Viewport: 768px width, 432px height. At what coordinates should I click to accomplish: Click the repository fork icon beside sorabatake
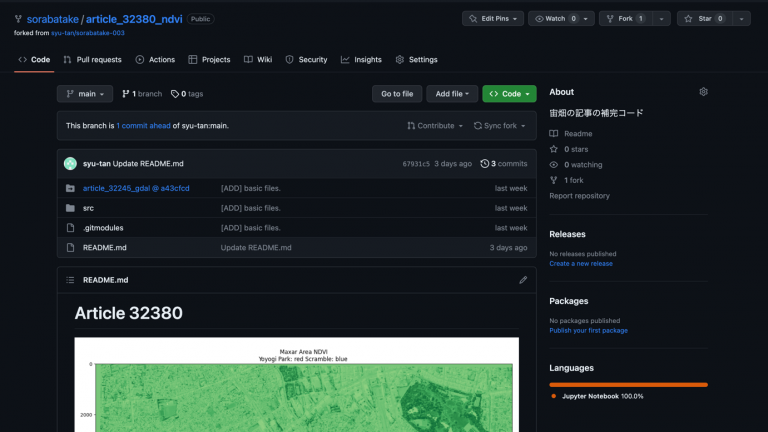coord(18,19)
